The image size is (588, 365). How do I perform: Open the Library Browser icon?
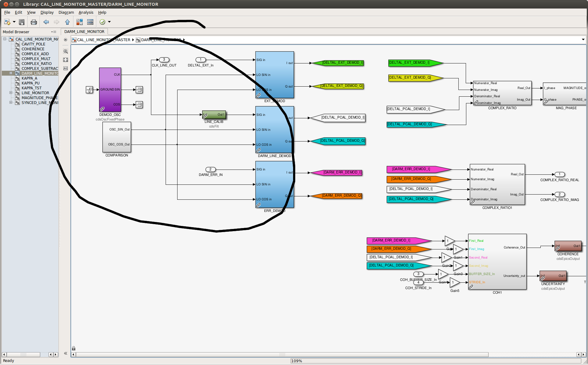pos(80,22)
